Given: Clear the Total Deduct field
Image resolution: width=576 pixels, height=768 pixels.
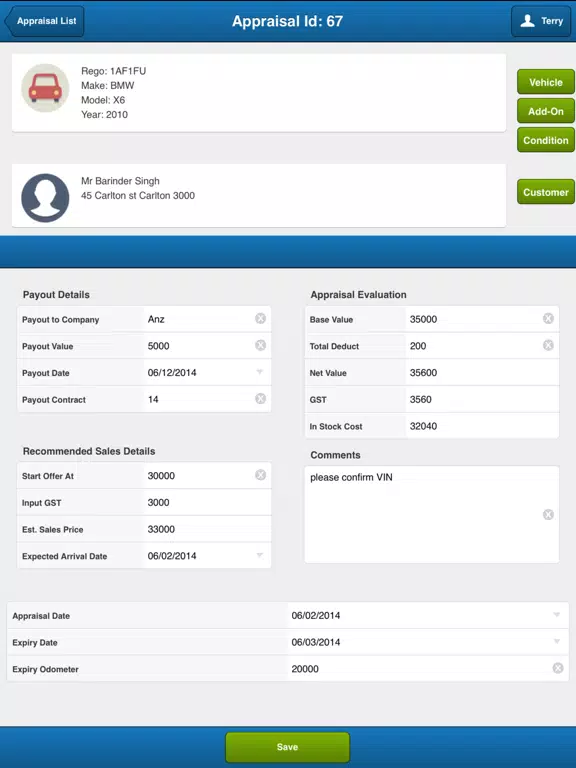Looking at the screenshot, I should tap(548, 346).
